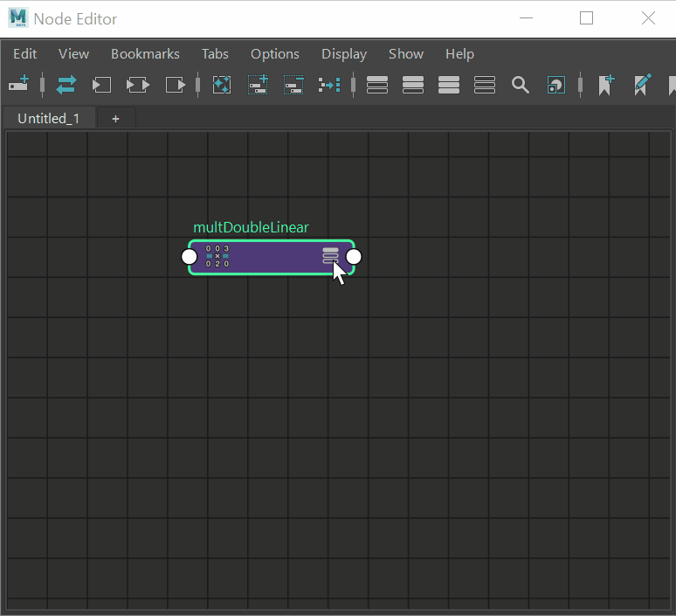
Task: Click multDoubleLinear node's right output port
Action: click(x=354, y=257)
